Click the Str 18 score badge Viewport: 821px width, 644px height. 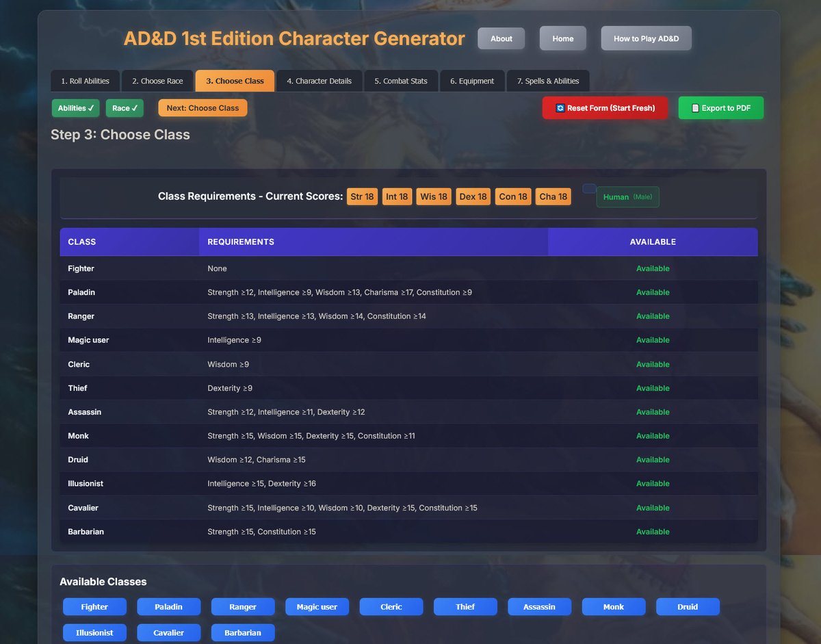pos(362,196)
